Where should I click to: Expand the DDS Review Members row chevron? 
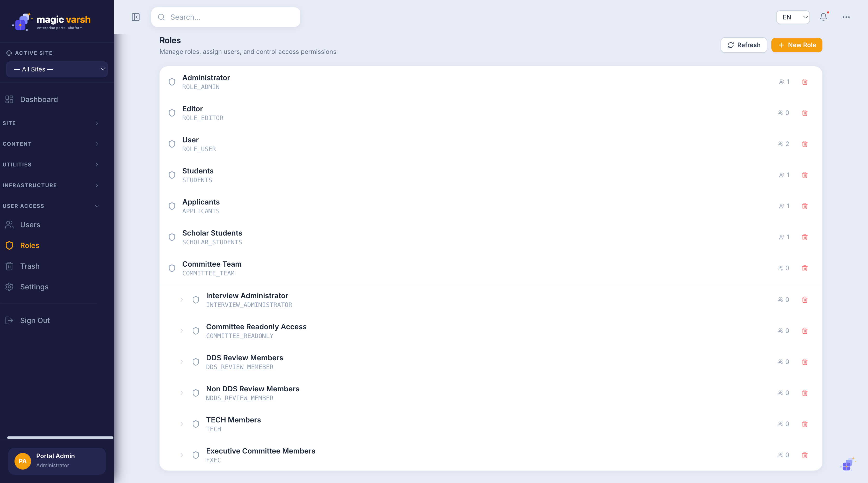point(182,362)
